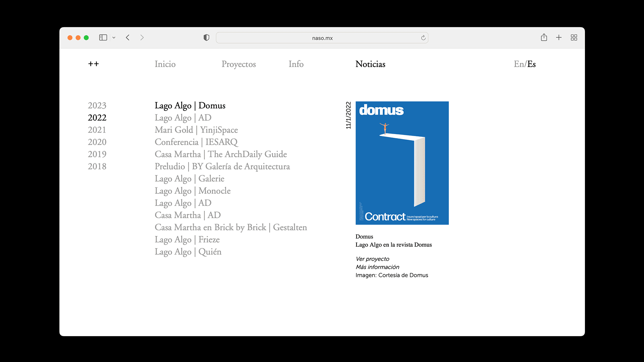This screenshot has width=644, height=362.
Task: Open the Share icon in the toolbar
Action: tap(544, 37)
